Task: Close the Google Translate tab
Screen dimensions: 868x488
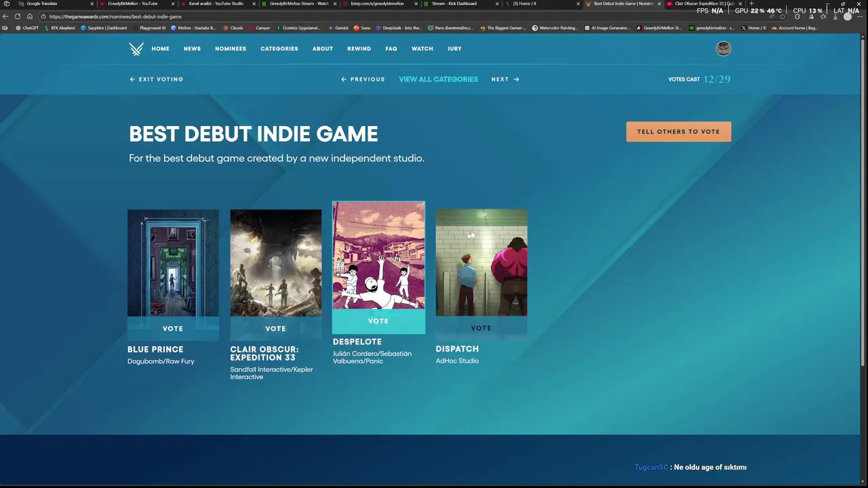Action: 92,3
